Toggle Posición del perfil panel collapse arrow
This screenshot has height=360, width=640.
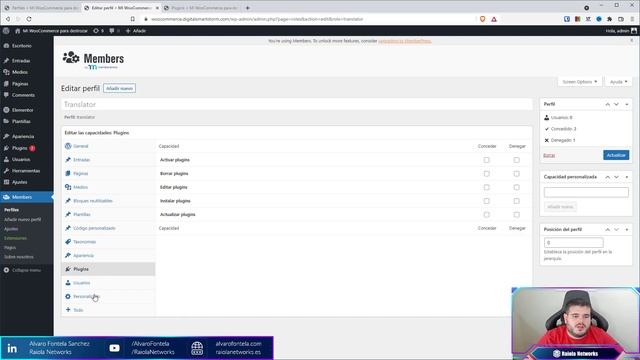(x=627, y=230)
